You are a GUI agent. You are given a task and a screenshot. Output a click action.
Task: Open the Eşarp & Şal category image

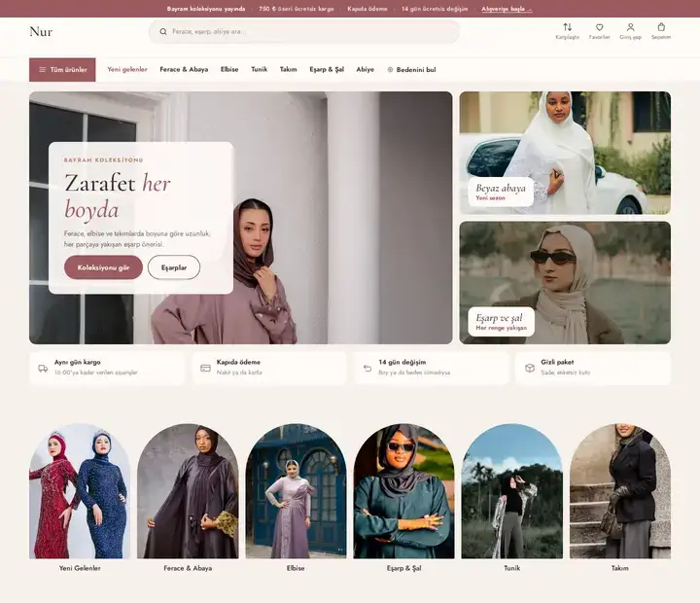click(404, 491)
